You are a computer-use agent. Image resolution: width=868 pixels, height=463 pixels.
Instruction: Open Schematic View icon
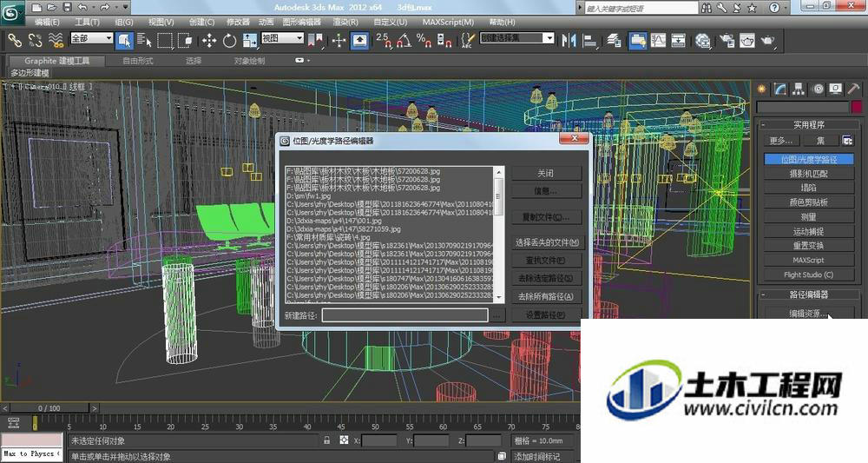click(x=679, y=41)
